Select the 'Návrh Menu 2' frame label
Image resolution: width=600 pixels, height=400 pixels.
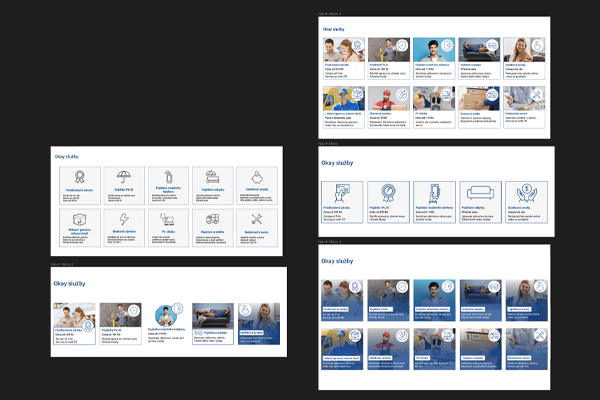(x=62, y=264)
